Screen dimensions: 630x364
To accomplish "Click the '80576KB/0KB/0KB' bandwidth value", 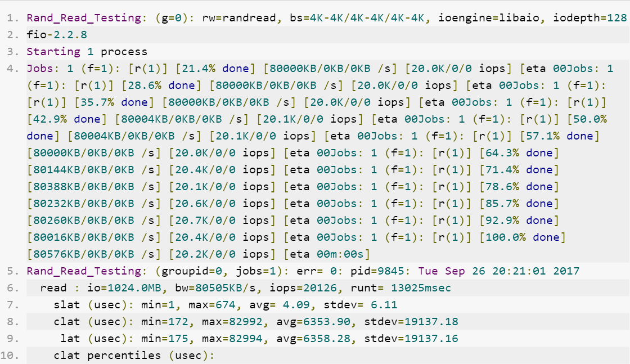I will point(84,254).
